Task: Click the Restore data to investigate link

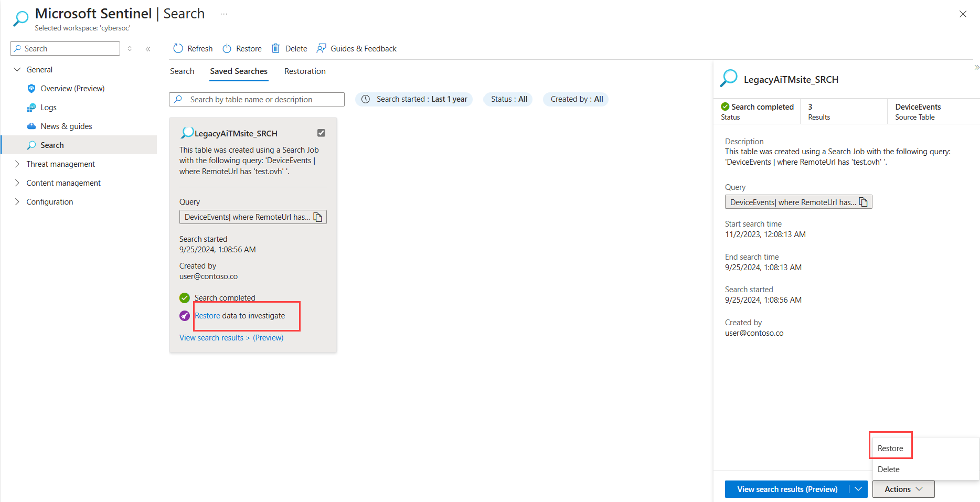Action: [207, 316]
